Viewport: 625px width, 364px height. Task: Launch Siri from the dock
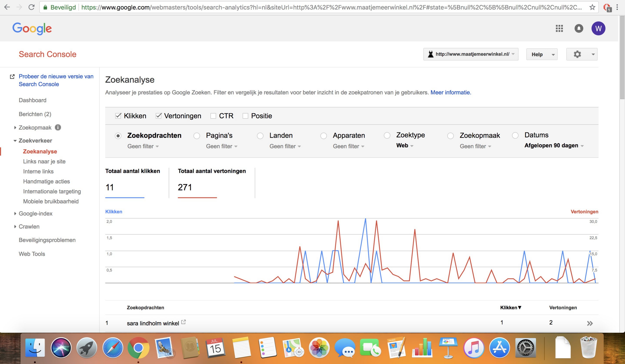tap(61, 348)
